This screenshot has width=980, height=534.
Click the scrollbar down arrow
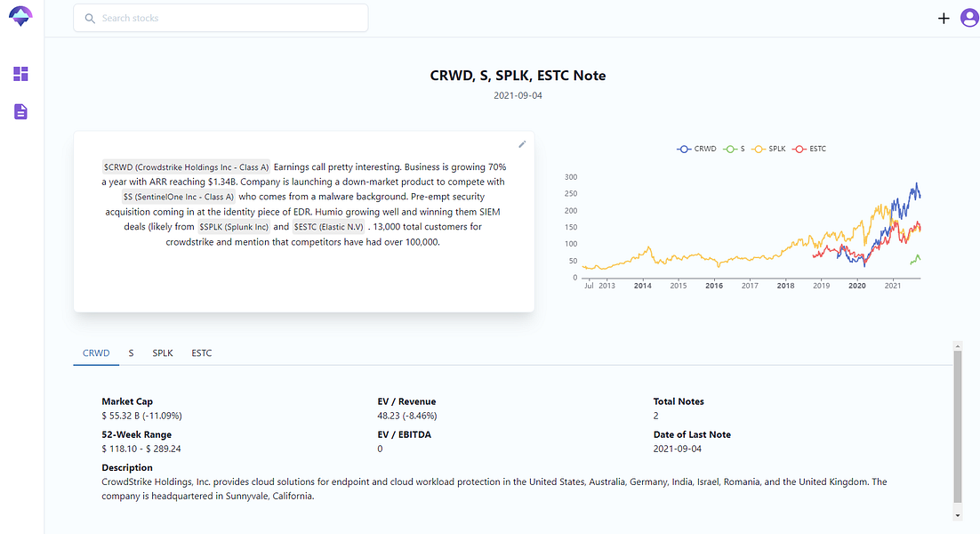click(x=958, y=516)
